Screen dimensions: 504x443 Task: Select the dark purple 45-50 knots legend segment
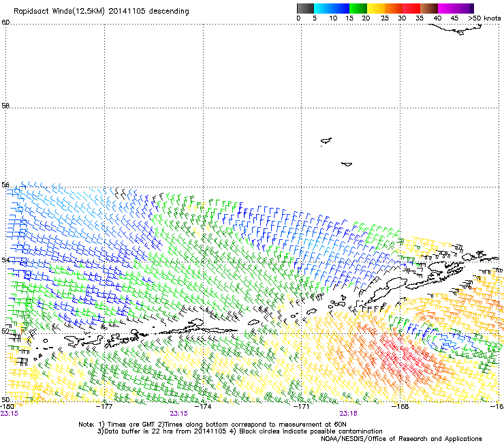tap(464, 8)
